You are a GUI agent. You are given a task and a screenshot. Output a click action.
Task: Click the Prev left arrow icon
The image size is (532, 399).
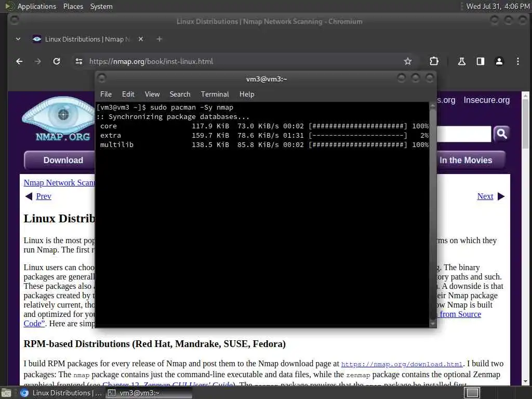point(29,196)
